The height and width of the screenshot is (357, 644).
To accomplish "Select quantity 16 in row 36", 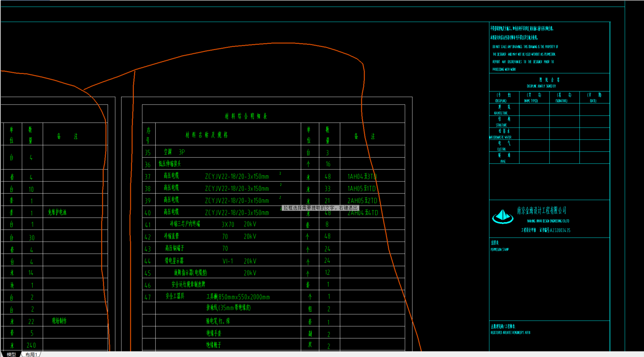I will 328,164.
